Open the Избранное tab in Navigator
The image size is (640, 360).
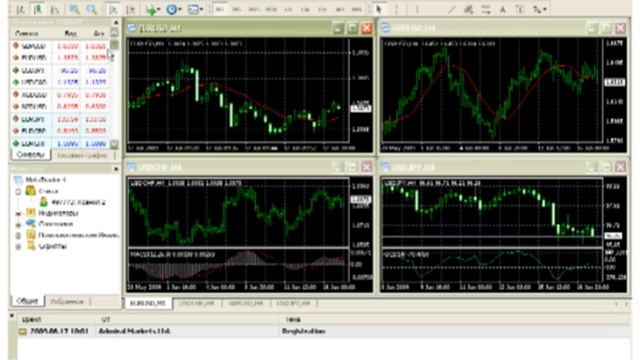point(67,302)
